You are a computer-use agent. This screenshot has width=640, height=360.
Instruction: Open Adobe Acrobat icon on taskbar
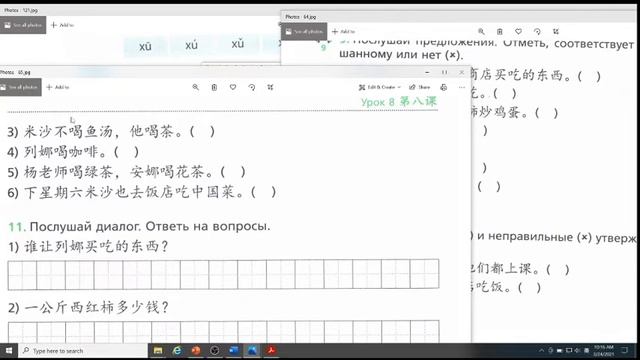coord(271,350)
